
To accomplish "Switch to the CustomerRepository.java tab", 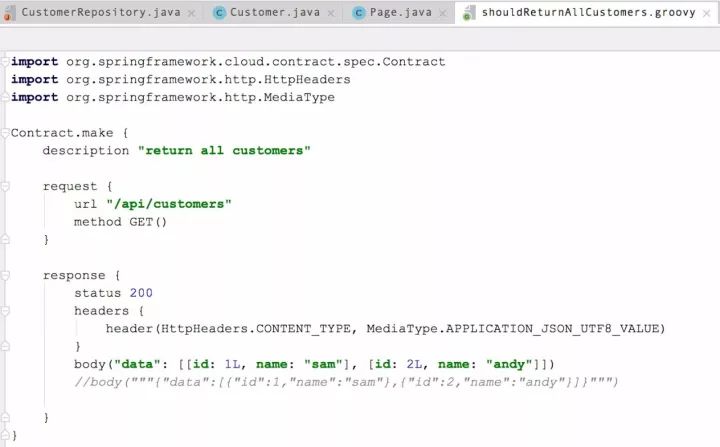I will pyautogui.click(x=101, y=12).
